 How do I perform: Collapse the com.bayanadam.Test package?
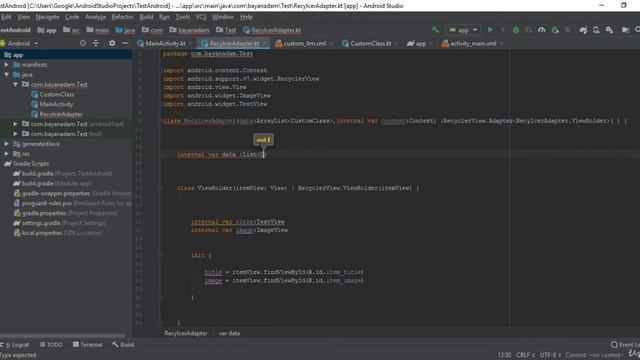click(x=15, y=84)
